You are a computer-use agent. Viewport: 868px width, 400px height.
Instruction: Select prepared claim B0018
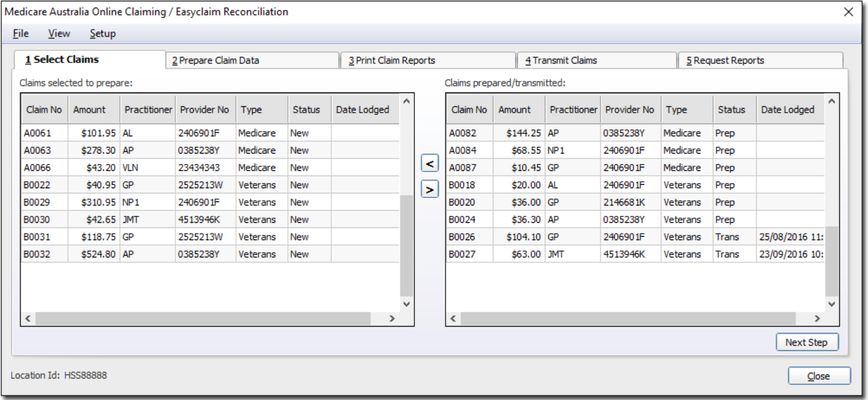click(635, 185)
